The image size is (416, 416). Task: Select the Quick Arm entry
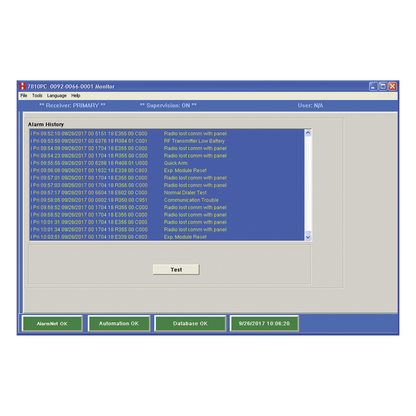pyautogui.click(x=167, y=163)
